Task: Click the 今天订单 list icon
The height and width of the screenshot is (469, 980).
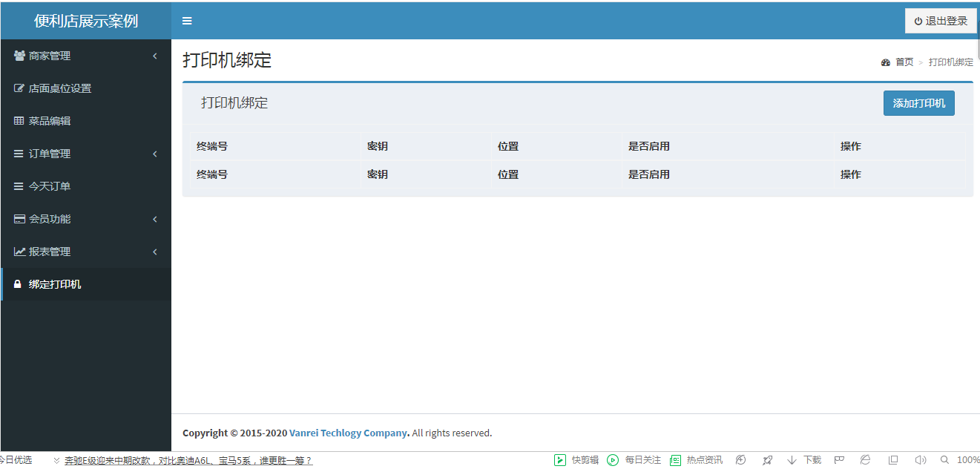Action: pos(19,186)
